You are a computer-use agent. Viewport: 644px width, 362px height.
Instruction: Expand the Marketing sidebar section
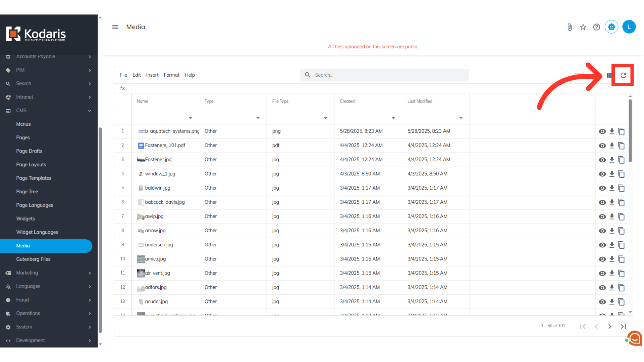[48, 273]
